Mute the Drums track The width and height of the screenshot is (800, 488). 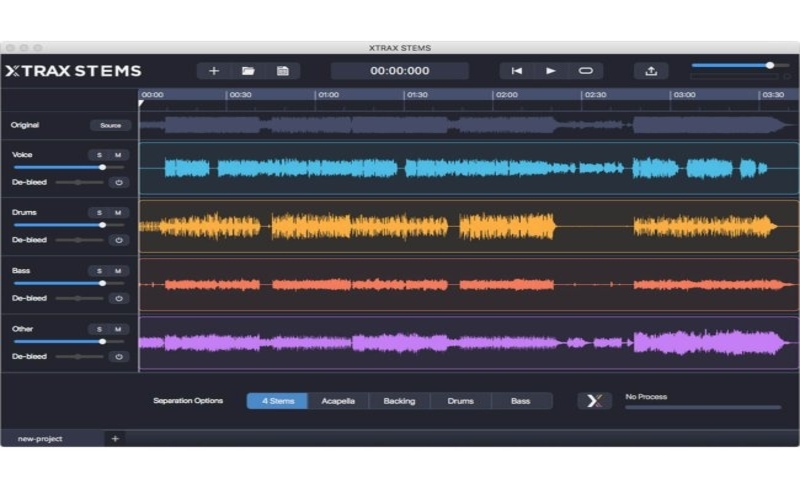(x=118, y=212)
